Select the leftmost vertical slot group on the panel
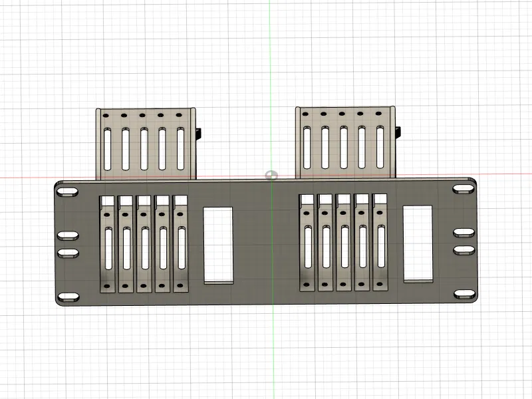The image size is (532, 399). [x=108, y=246]
